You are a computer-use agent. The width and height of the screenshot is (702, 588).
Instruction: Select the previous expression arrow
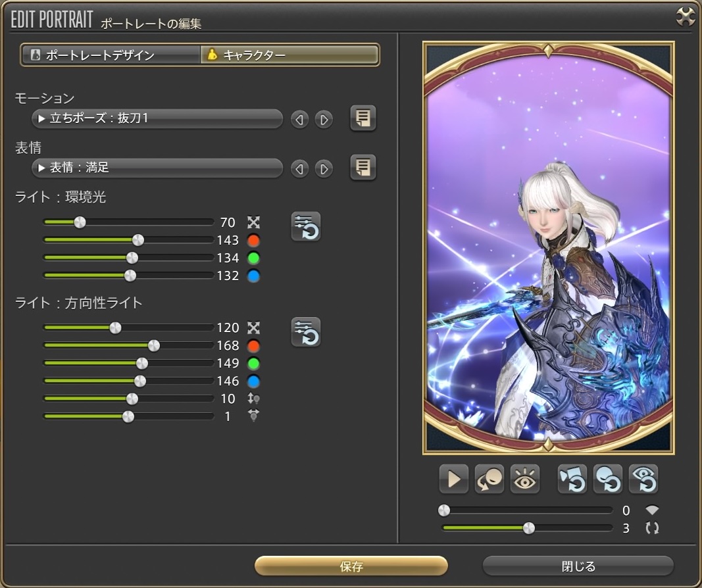click(x=299, y=169)
